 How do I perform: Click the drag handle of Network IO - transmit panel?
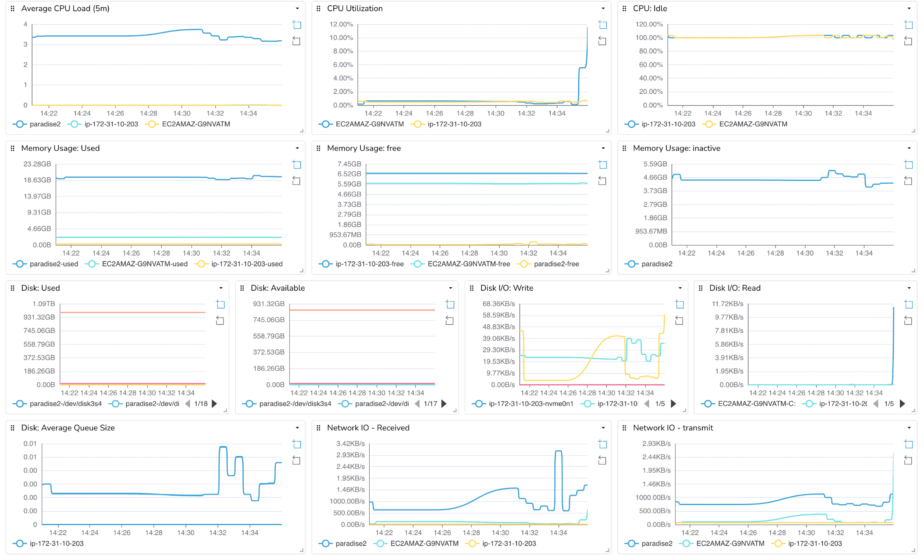tap(624, 428)
